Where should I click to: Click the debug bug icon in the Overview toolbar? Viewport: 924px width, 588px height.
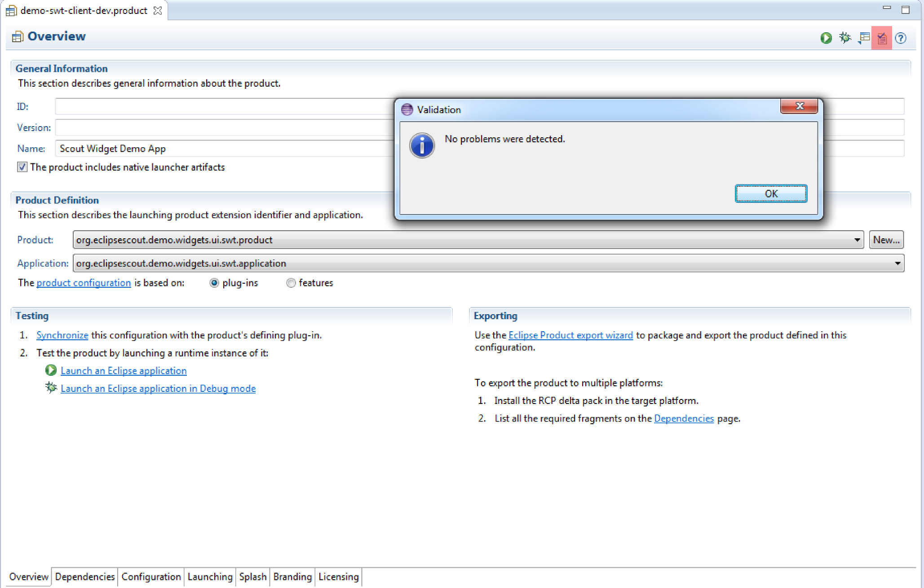click(845, 38)
